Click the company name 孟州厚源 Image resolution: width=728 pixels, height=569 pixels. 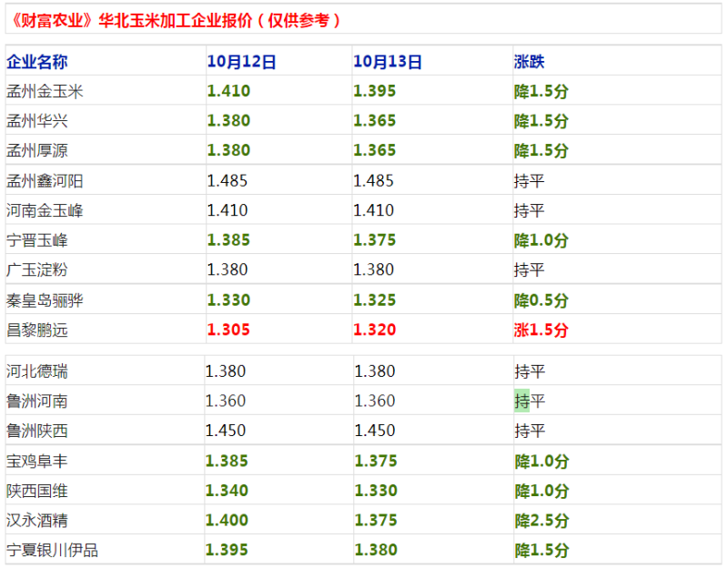(x=37, y=150)
